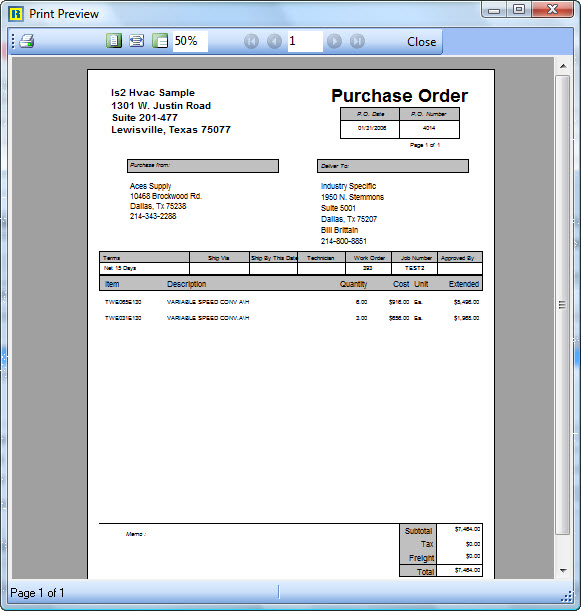The width and height of the screenshot is (581, 611).
Task: Click the 50% zoom field
Action: click(x=190, y=41)
